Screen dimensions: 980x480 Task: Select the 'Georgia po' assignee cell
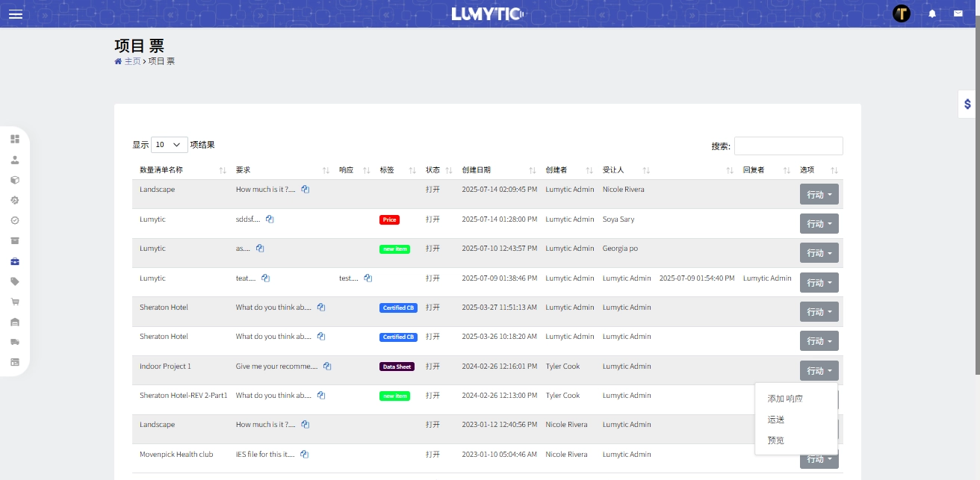tap(620, 249)
